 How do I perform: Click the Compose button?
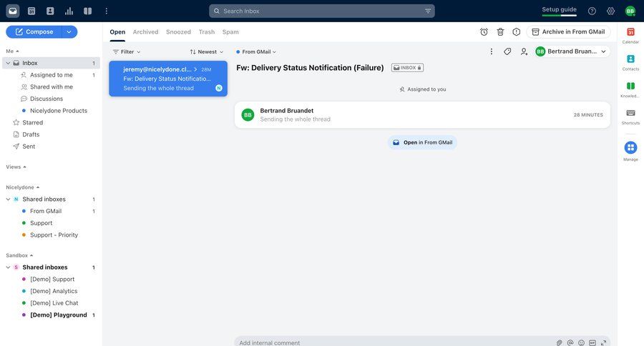[x=34, y=31]
